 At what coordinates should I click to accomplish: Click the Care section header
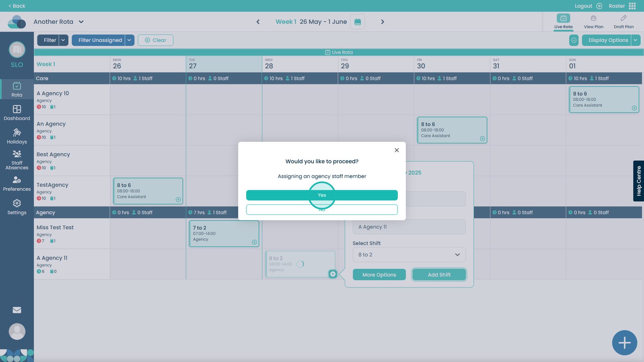72,78
